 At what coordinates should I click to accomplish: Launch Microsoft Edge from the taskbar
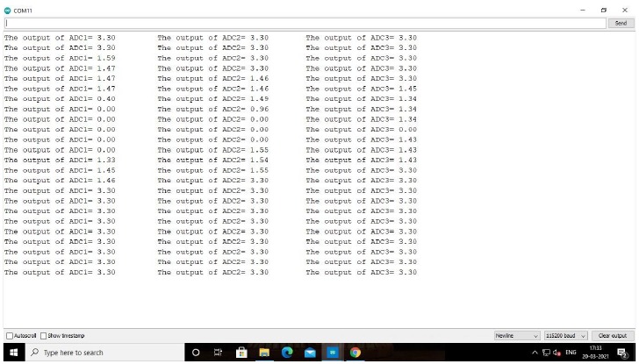tap(287, 353)
